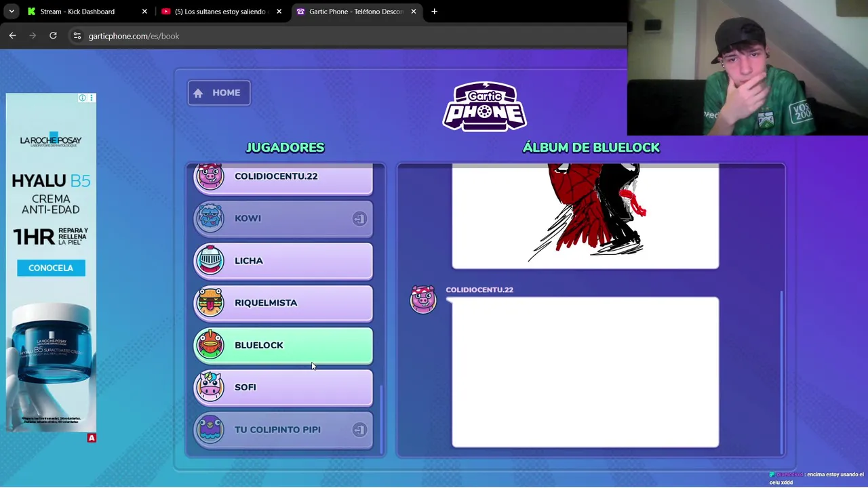Select player LICHA in the list
This screenshot has width=868, height=488.
[x=283, y=261]
